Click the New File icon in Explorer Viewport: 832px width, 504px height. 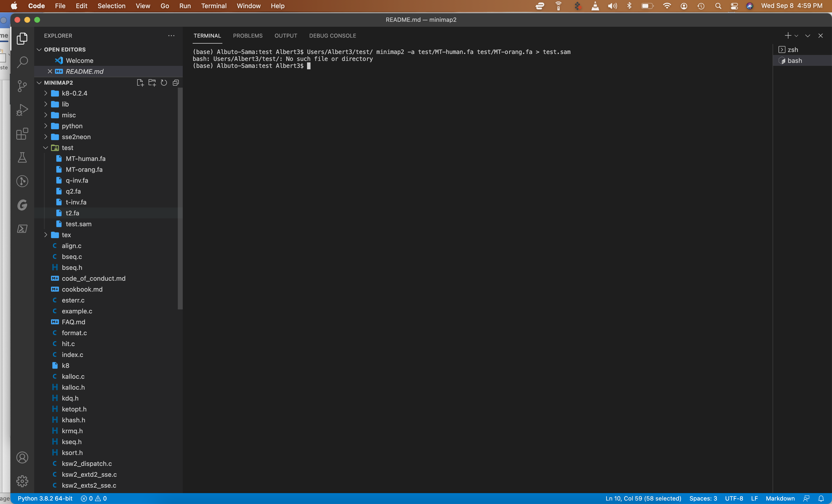(x=140, y=83)
